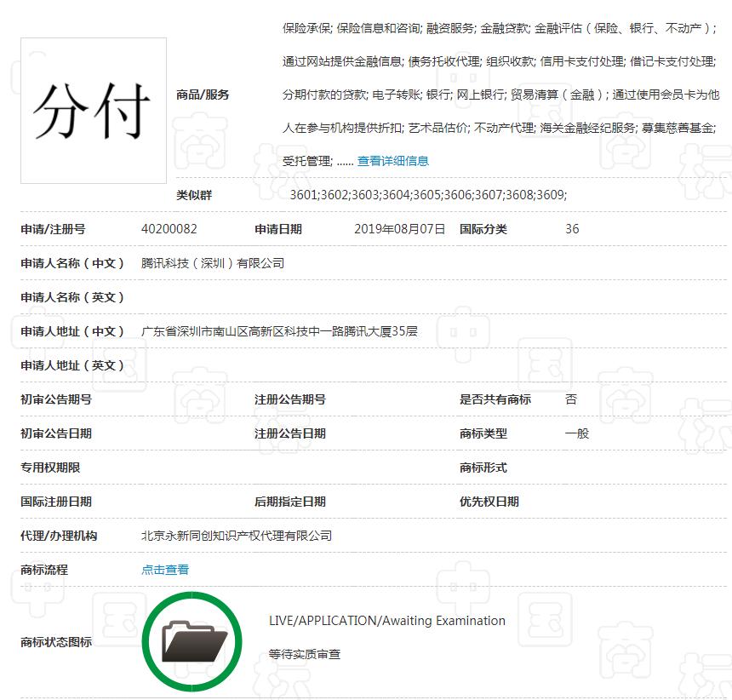Click the application date 2019年08月07日
732x700 pixels.
(400, 228)
